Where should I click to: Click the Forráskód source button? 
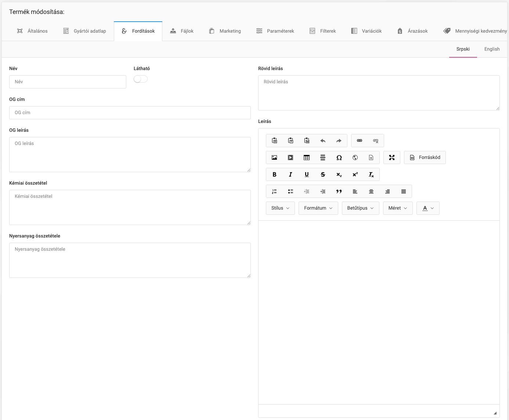[425, 157]
